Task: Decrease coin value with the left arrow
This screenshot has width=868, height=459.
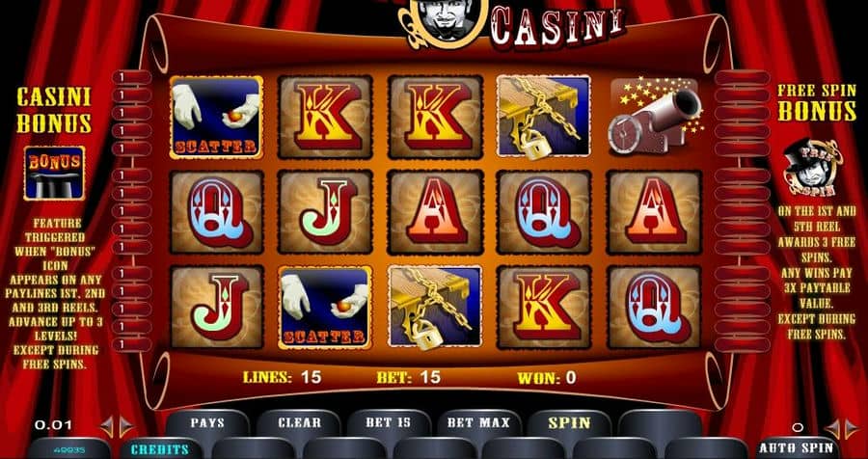Action: point(107,426)
